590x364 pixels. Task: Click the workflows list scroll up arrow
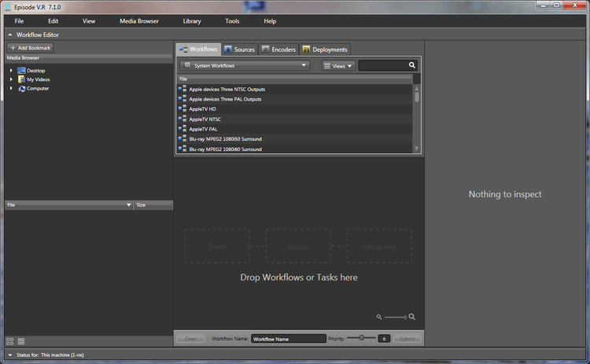coord(416,88)
